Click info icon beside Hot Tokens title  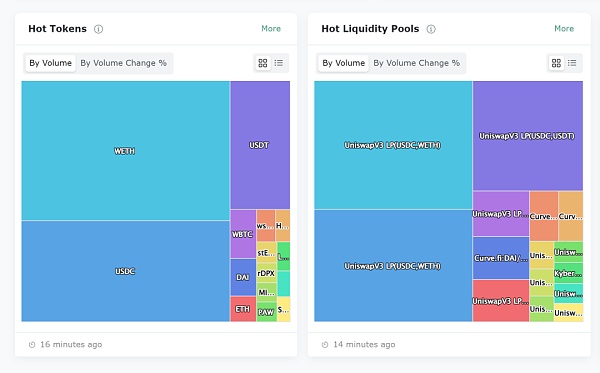pyautogui.click(x=98, y=29)
